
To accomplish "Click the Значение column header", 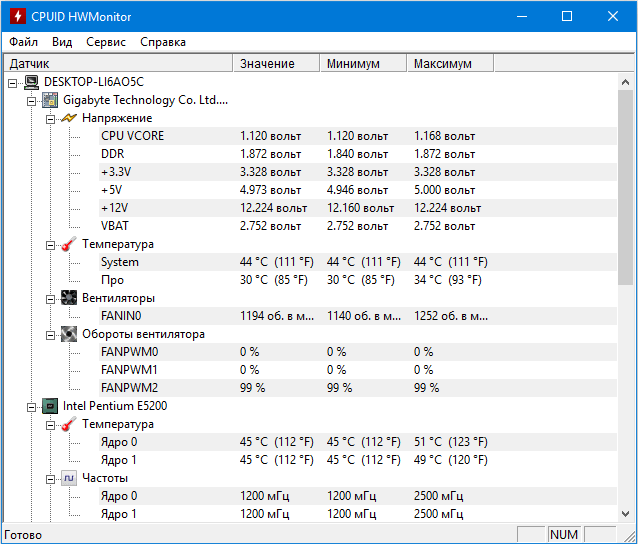I will coord(267,63).
